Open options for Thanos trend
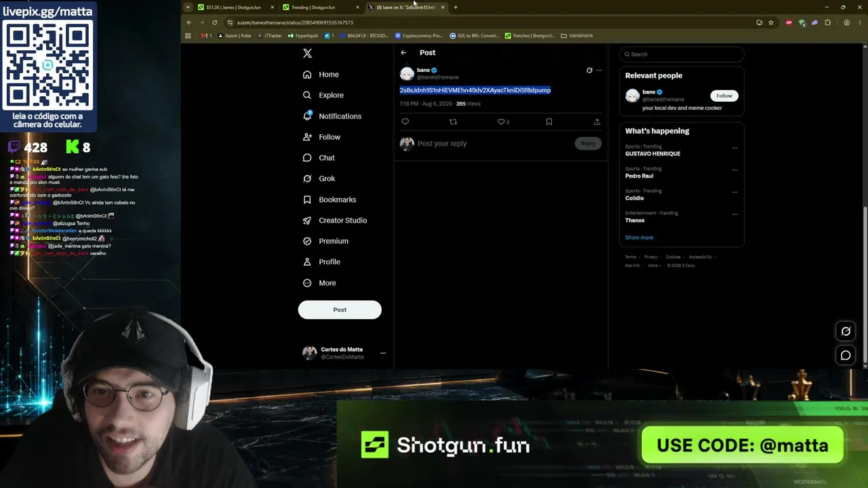Image resolution: width=868 pixels, height=488 pixels. pyautogui.click(x=734, y=214)
